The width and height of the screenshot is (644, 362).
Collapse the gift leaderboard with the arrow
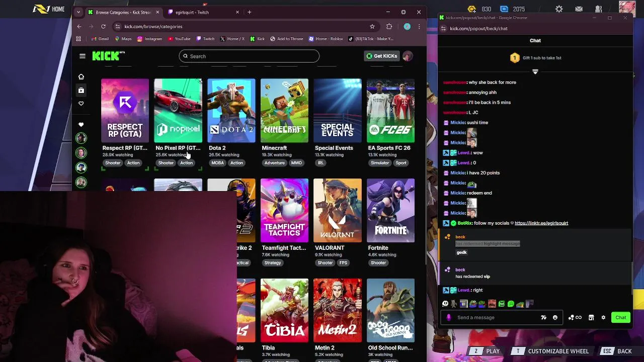coord(535,72)
